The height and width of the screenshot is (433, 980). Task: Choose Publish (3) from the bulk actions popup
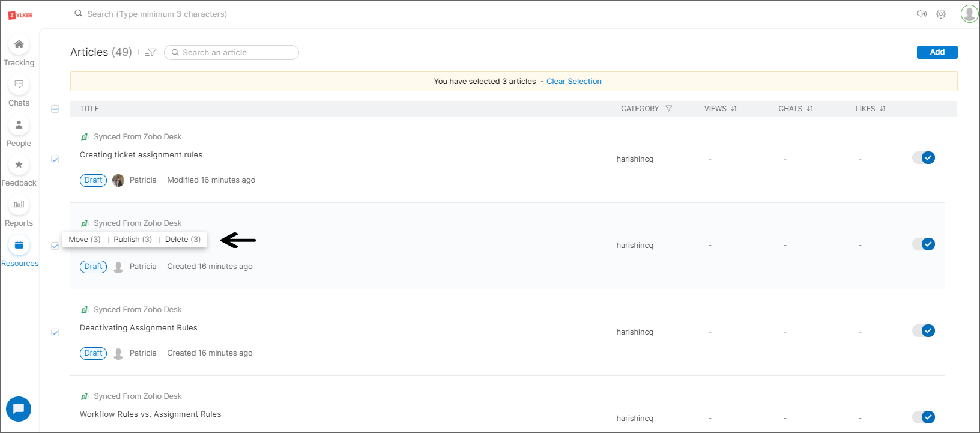pyautogui.click(x=133, y=240)
